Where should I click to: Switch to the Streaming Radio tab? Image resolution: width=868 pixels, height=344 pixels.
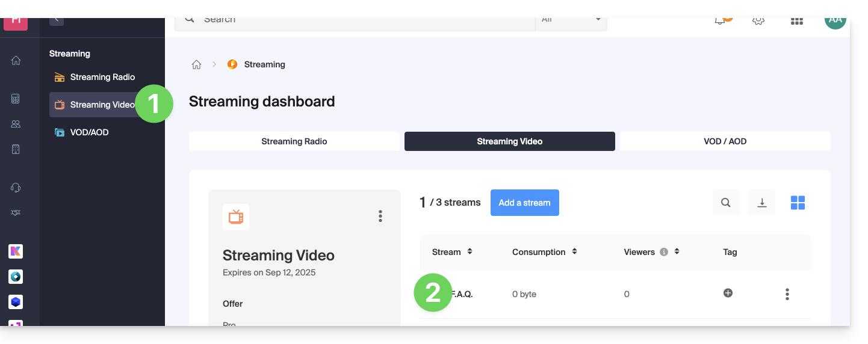click(294, 141)
